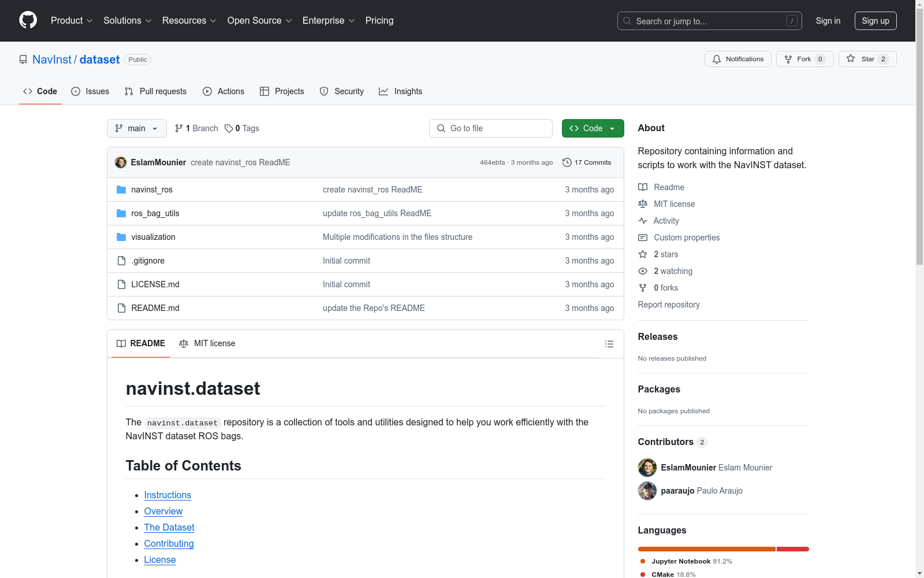Click the Search or jump to field

point(709,21)
